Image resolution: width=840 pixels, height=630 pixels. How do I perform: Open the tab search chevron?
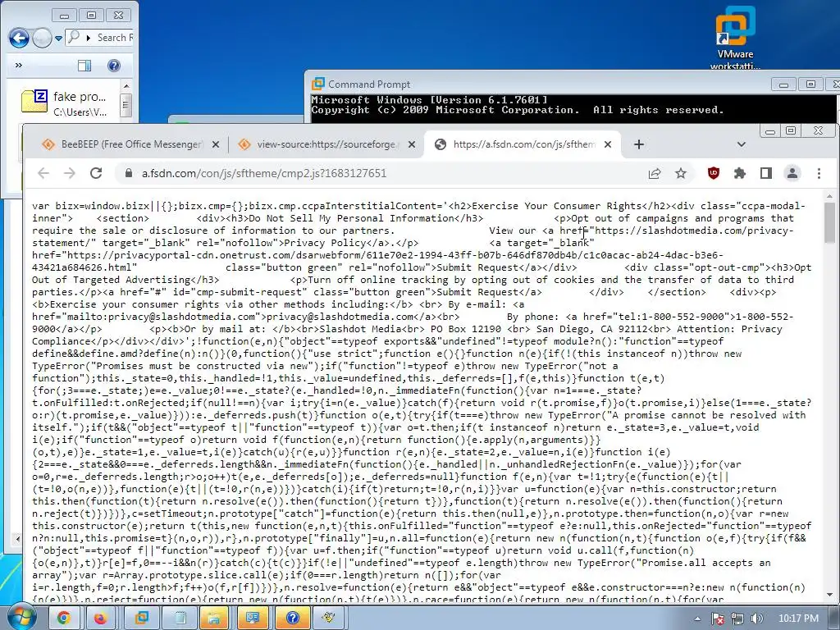[x=742, y=144]
